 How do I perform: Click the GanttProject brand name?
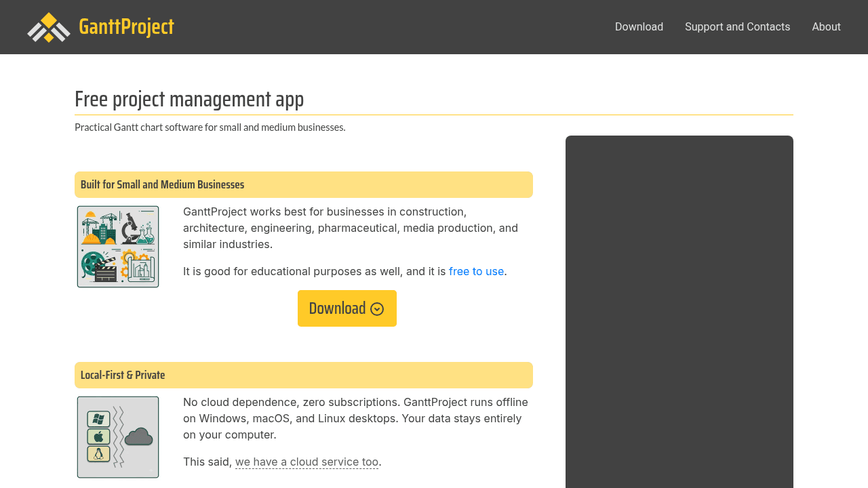[126, 27]
